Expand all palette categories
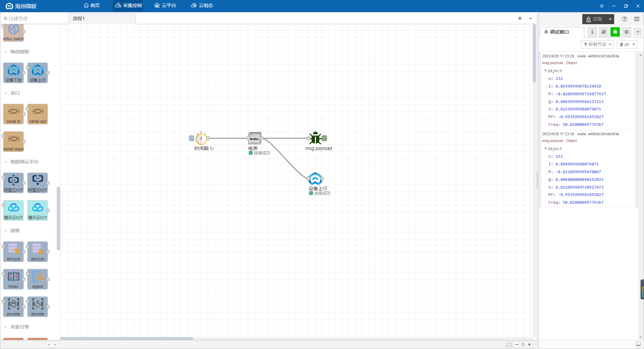Image resolution: width=644 pixels, height=349 pixels. click(55, 345)
